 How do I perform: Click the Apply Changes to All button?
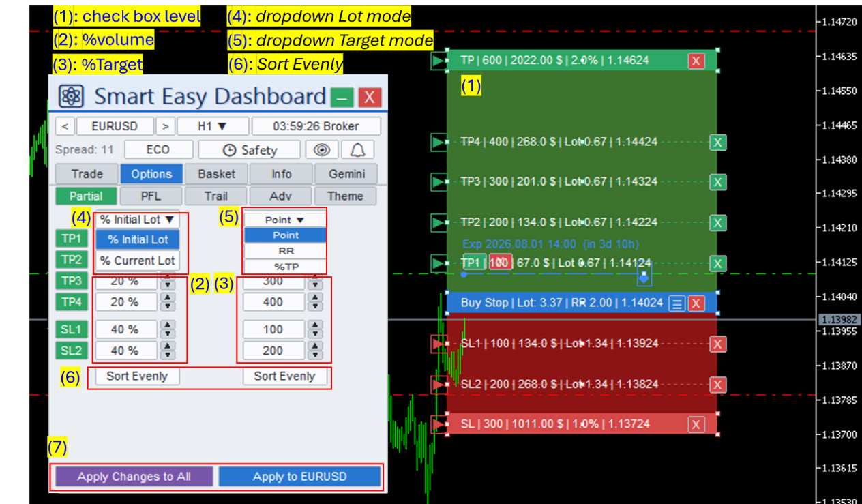134,477
